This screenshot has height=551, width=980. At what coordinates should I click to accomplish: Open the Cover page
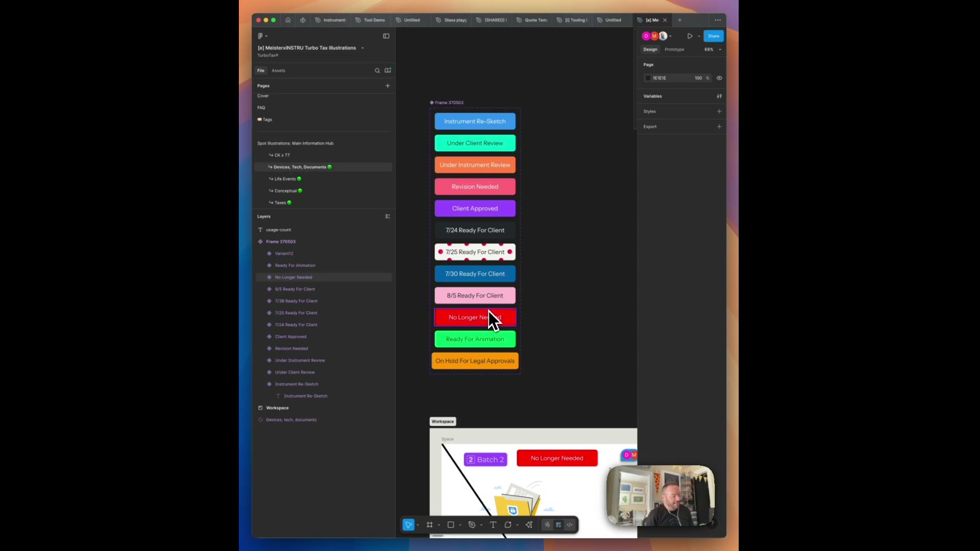point(263,96)
